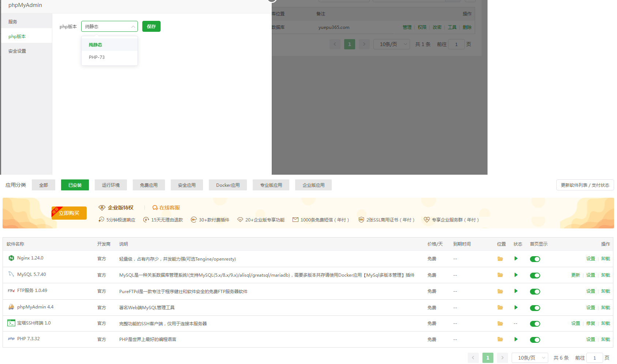Toggle 首页显示 switch for PHP 7.3.32
Viewport: 617px width, 364px height.
[535, 340]
